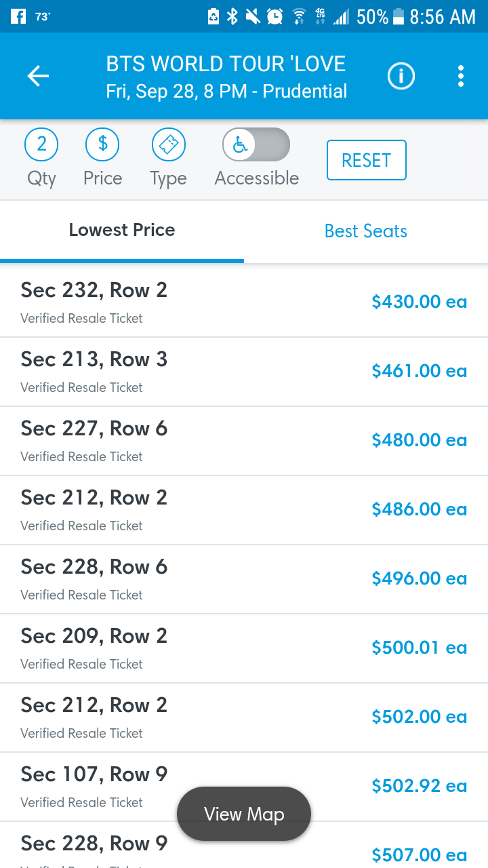Enable the Accessible seating toggle
Image resolution: width=488 pixels, height=868 pixels.
(256, 144)
